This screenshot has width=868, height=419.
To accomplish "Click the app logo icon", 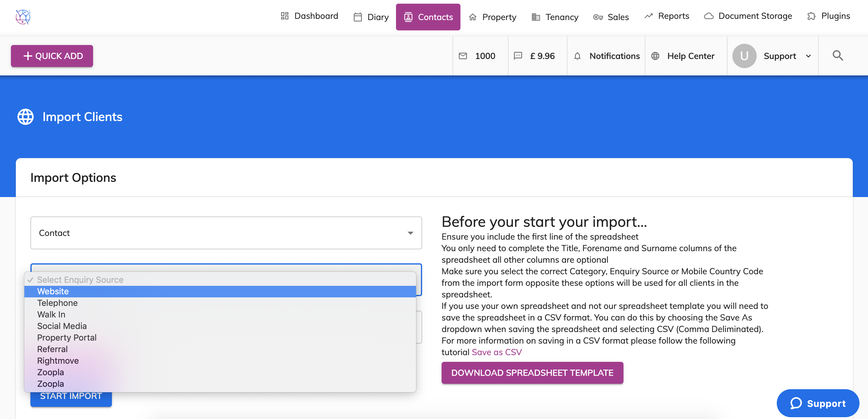I will [23, 17].
